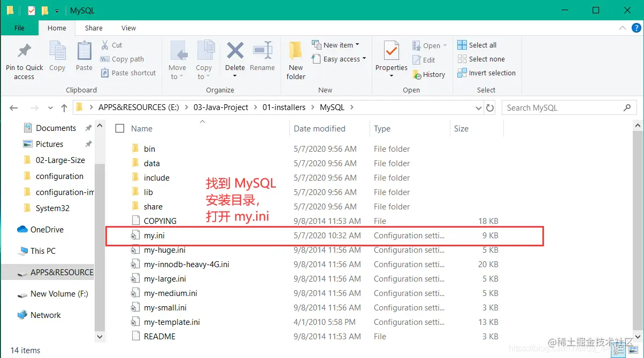Sort by the Type column header
Screen dimensions: 644x358
[382, 128]
